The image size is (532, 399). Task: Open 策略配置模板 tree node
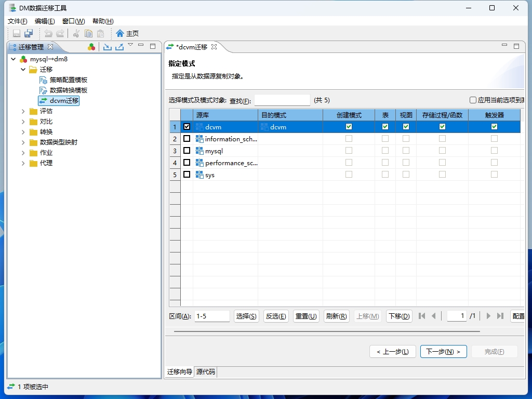(x=63, y=79)
